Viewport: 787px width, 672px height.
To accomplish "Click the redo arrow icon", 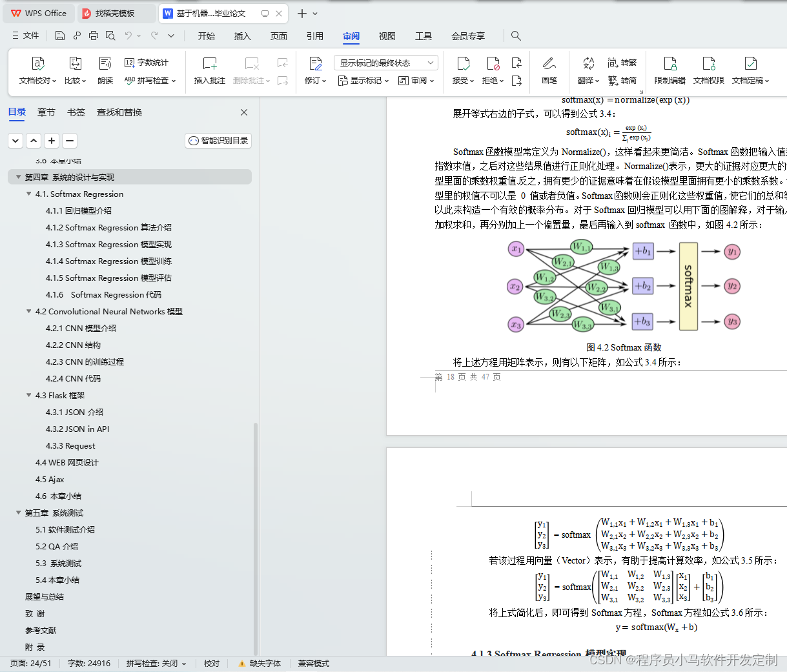I will click(154, 36).
